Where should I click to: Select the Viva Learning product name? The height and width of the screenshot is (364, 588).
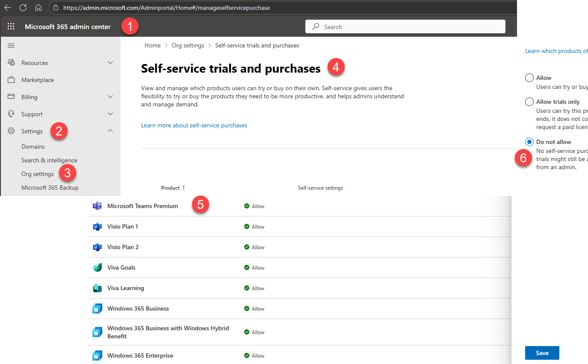125,288
